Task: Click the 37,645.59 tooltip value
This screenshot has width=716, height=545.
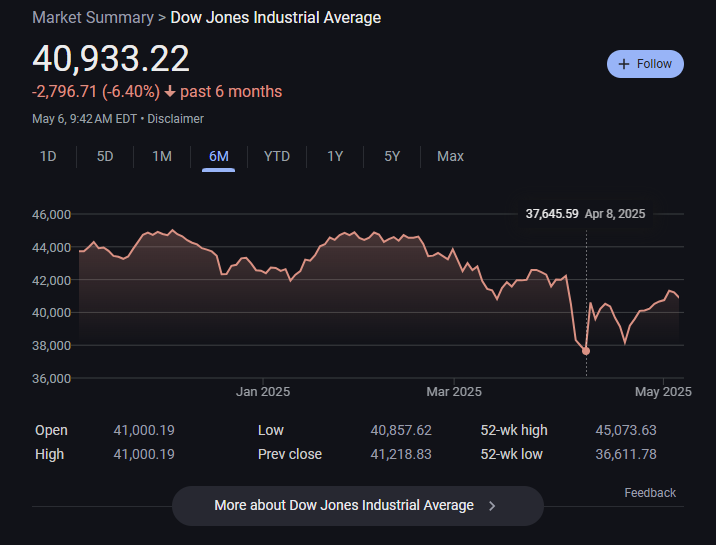Action: (552, 214)
